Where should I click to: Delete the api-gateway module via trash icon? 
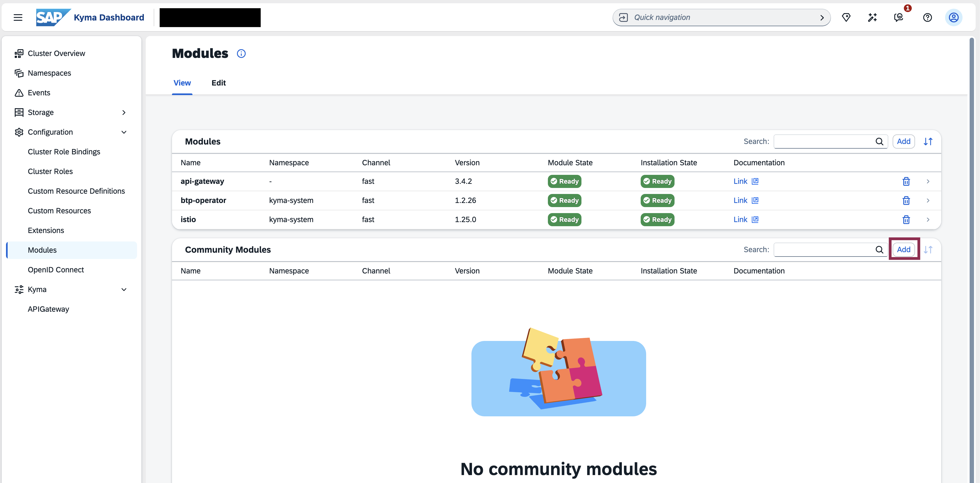[x=906, y=181]
